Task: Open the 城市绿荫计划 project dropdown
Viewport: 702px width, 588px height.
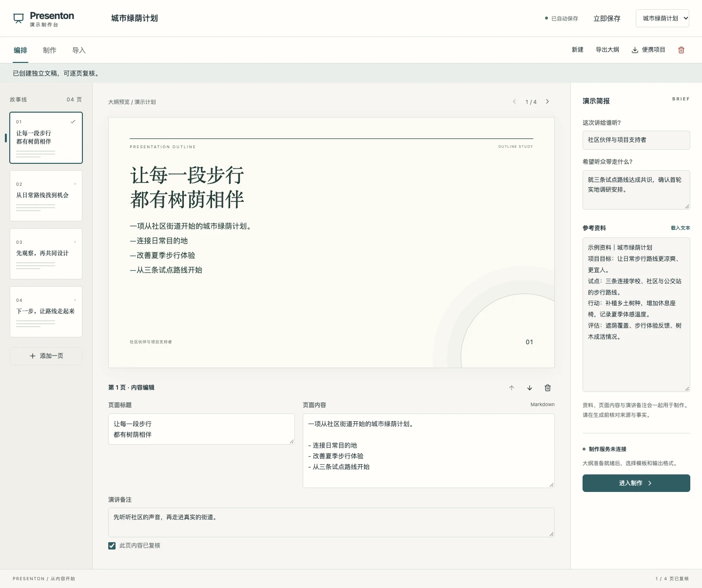Action: pyautogui.click(x=663, y=19)
